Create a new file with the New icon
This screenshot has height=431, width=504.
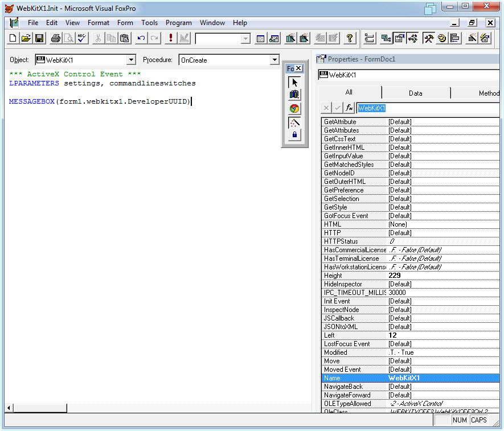(x=13, y=38)
